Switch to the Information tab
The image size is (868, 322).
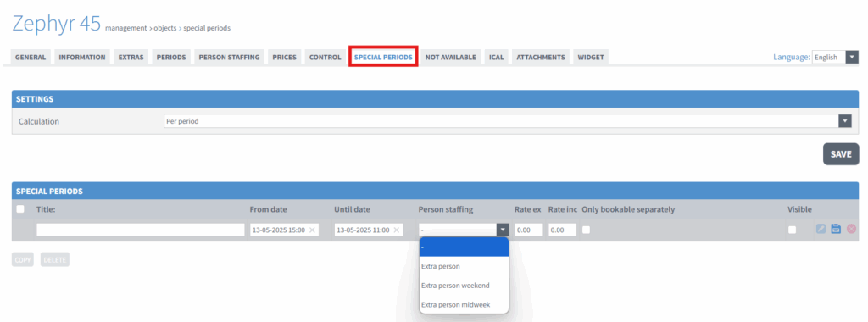tap(82, 57)
